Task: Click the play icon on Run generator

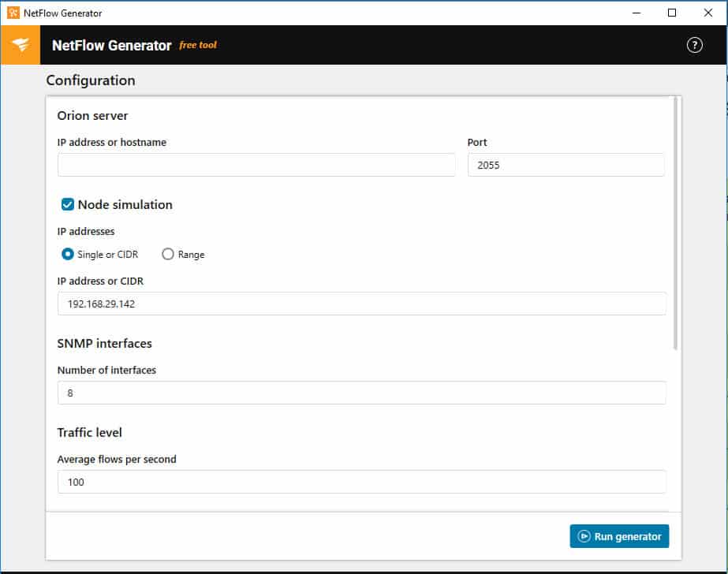Action: point(584,536)
